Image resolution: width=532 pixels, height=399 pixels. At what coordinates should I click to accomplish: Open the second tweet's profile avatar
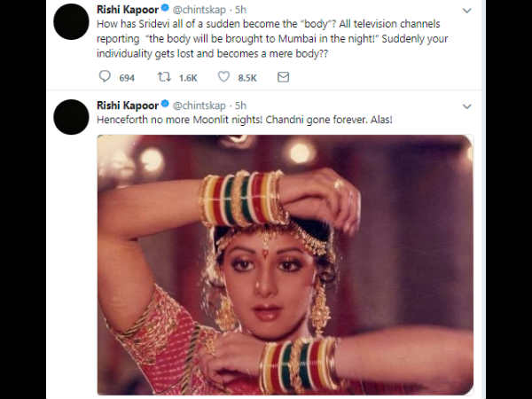[70, 117]
